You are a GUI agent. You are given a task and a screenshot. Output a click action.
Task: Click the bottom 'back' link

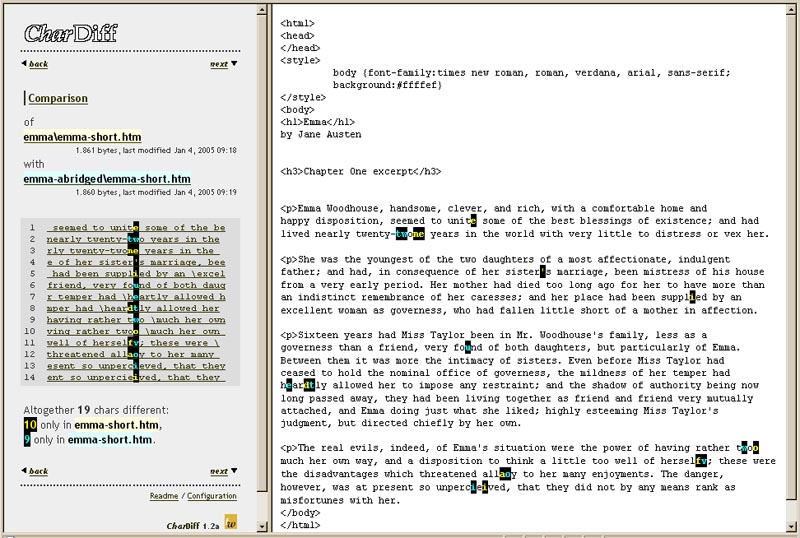pos(38,471)
